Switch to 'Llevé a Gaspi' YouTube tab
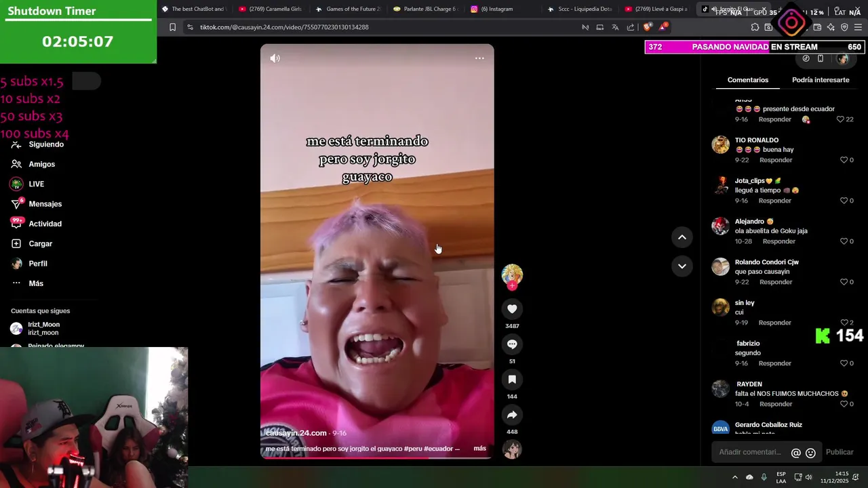 [656, 9]
